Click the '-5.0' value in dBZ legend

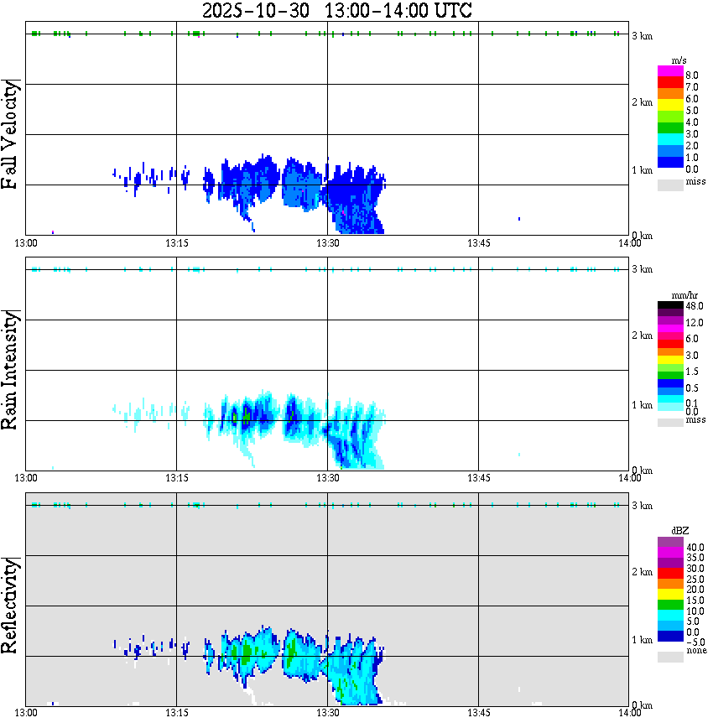coord(695,642)
